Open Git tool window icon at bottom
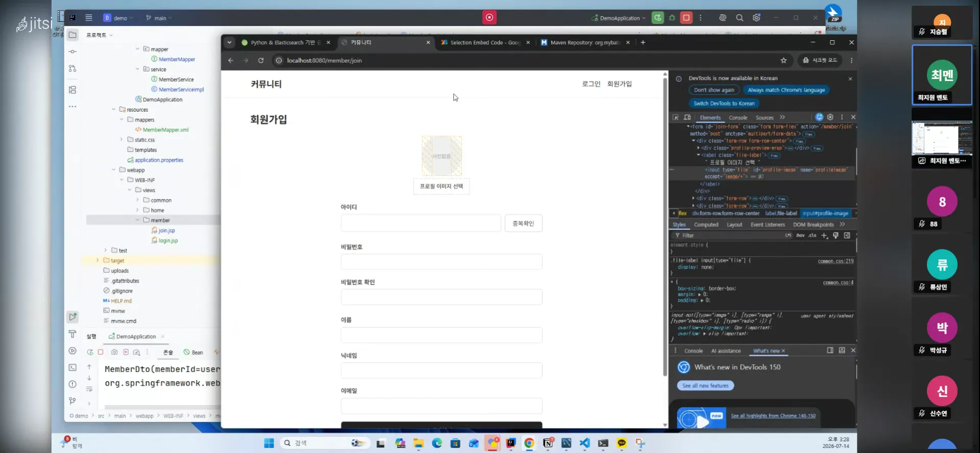 (x=72, y=401)
